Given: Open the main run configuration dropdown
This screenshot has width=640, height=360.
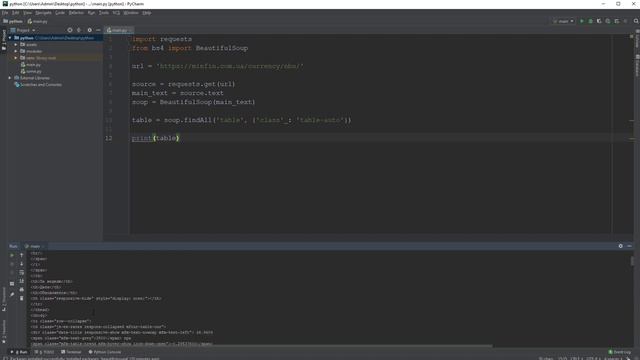Looking at the screenshot, I should (x=563, y=21).
